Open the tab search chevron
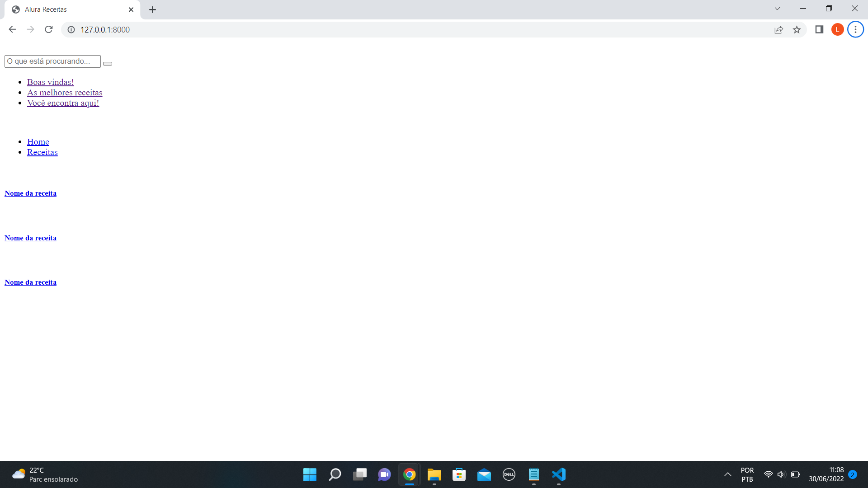Image resolution: width=868 pixels, height=488 pixels. coord(777,9)
